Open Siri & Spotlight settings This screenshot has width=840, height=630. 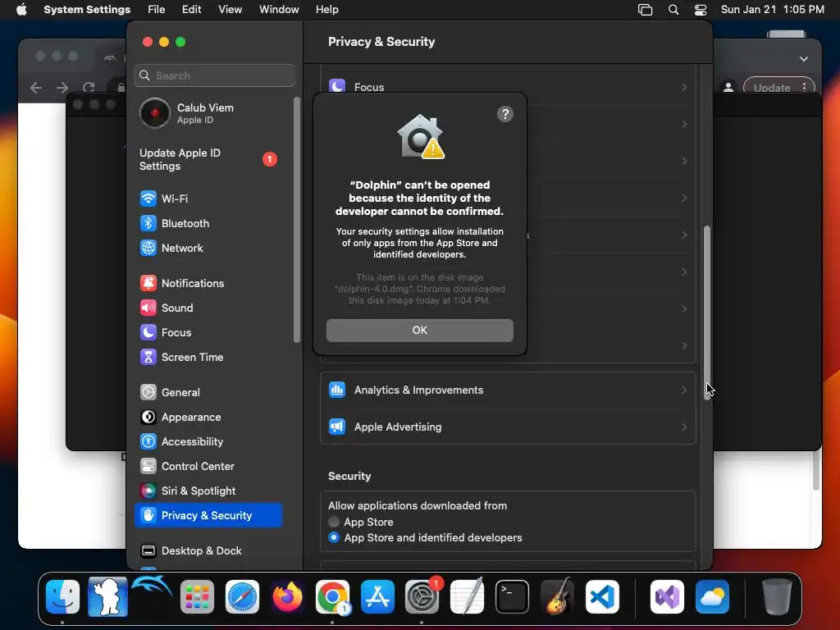(x=208, y=491)
